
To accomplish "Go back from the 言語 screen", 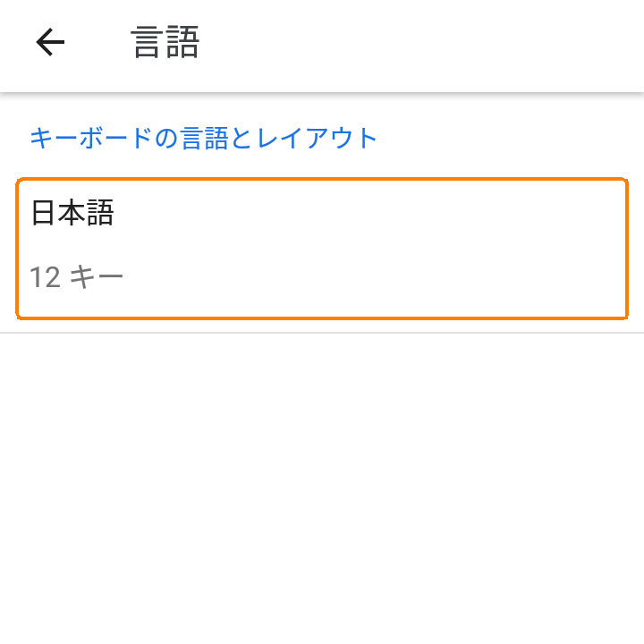I will pos(50,42).
